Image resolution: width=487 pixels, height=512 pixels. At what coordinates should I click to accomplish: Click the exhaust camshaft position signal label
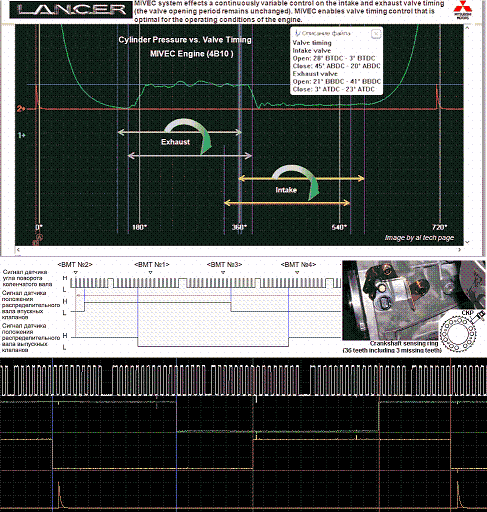tap(31, 338)
